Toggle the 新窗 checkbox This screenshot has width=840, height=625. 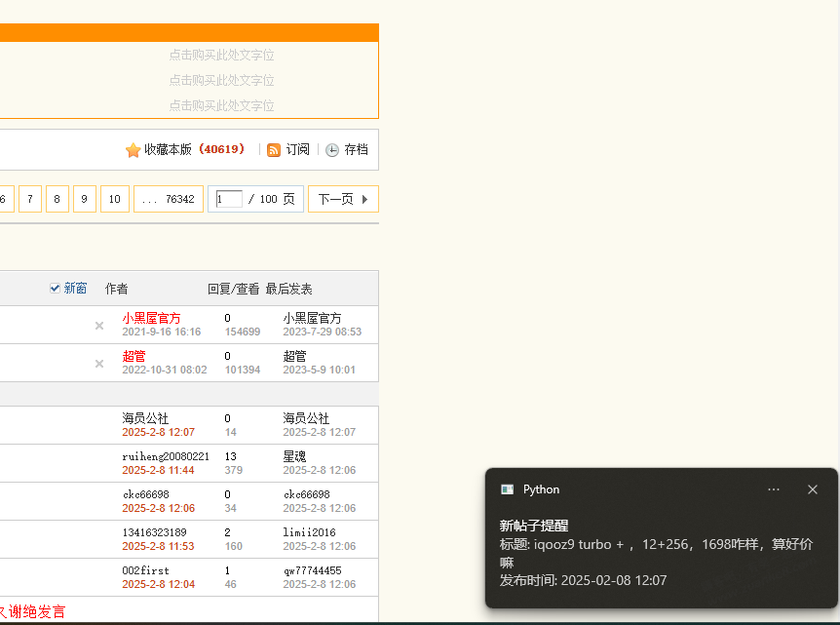point(55,289)
